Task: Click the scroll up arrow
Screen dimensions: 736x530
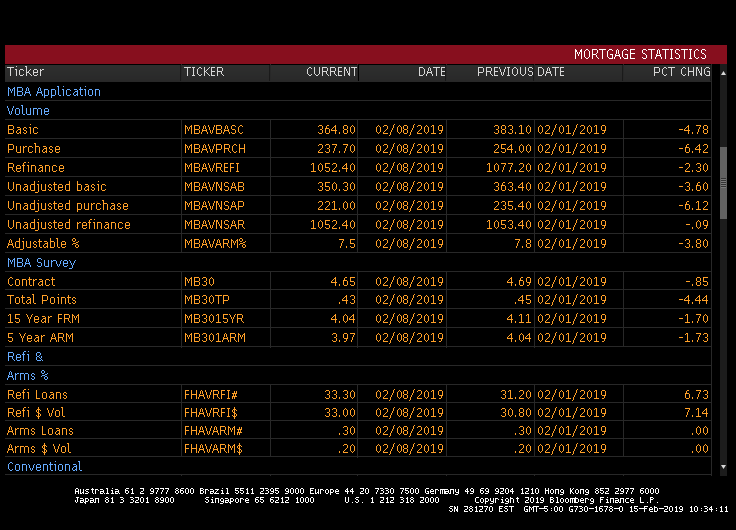Action: pos(723,73)
